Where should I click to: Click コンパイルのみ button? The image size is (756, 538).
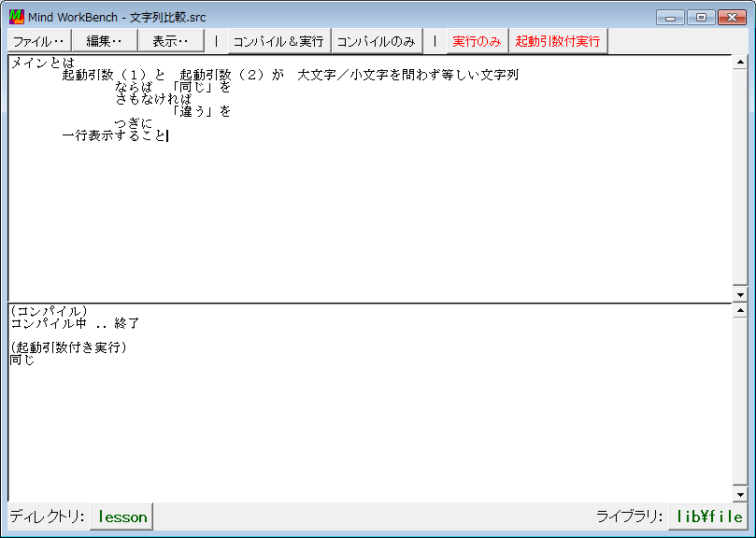point(376,41)
